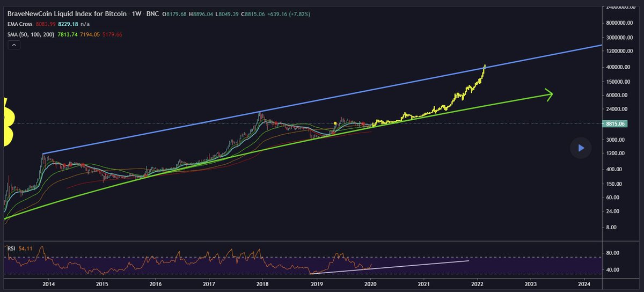Click the 400.00 price axis label
644x292 pixels.
tap(614, 169)
